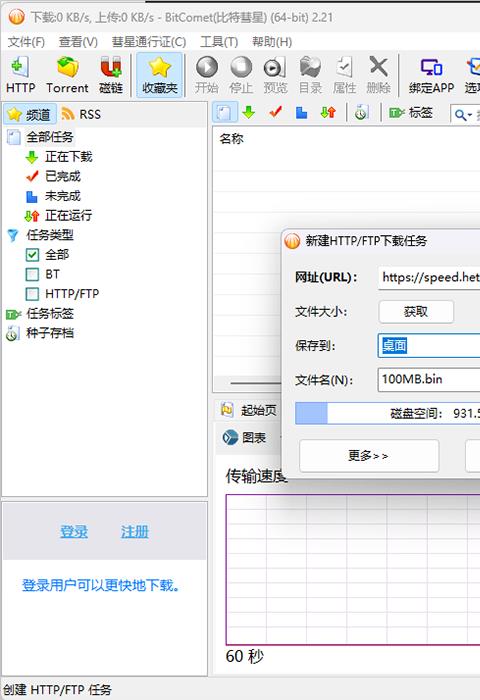The width and height of the screenshot is (480, 700).
Task: Filter downloading tasks with green arrow icon
Action: 249,112
